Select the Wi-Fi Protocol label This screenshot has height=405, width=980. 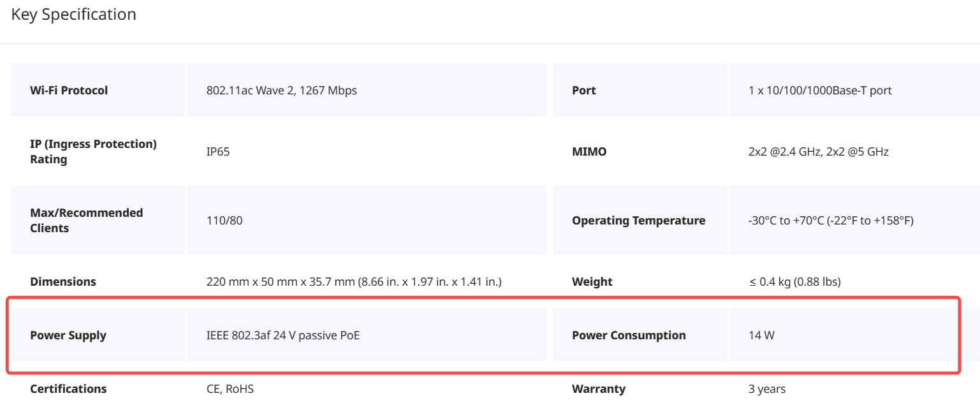point(69,91)
